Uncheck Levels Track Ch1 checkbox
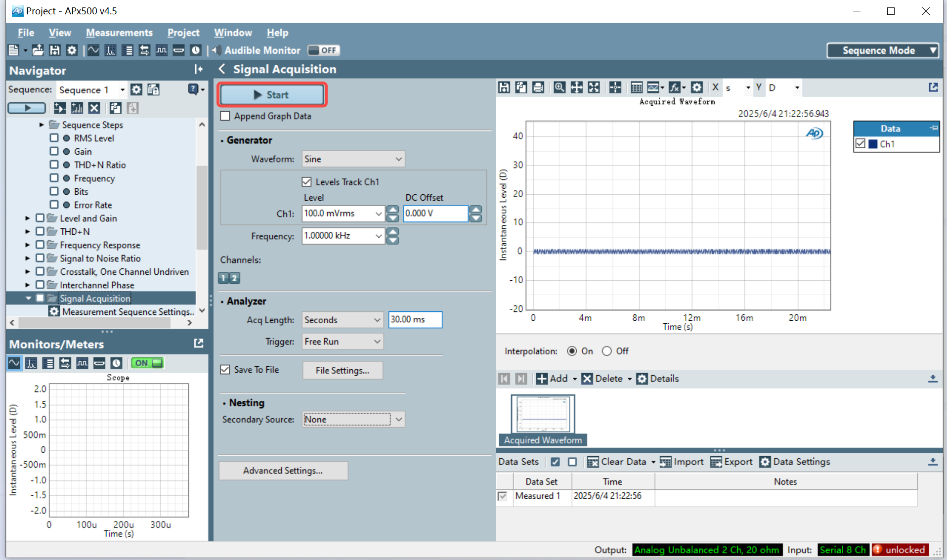 tap(306, 182)
